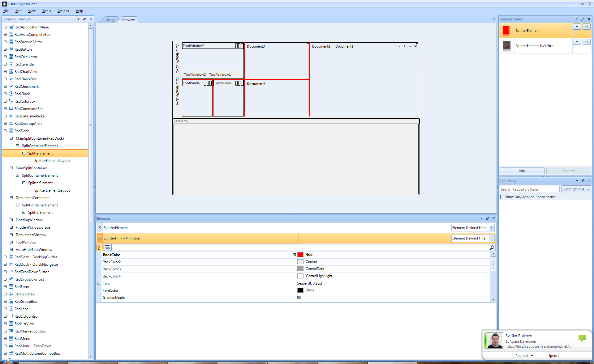594x364 pixels.
Task: Expand the Font property row
Action: (99, 283)
